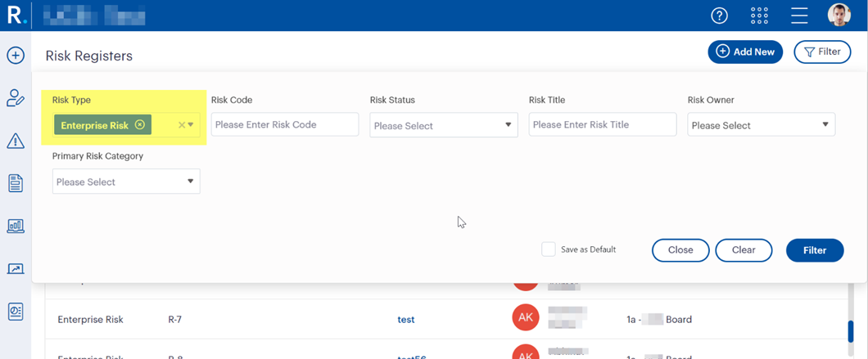Open the sidebar warning triangle icon
Screen dimensions: 868x359
coord(16,141)
